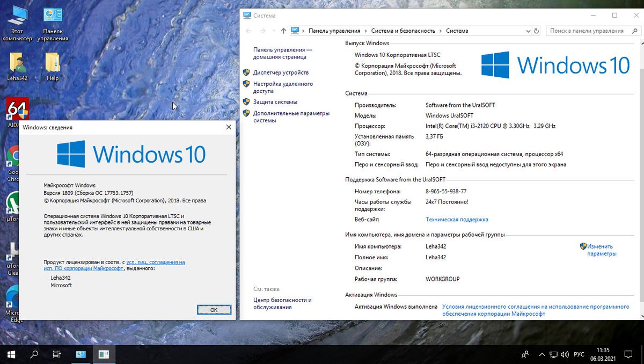
Task: Click Изменить параметры link
Action: click(x=602, y=250)
